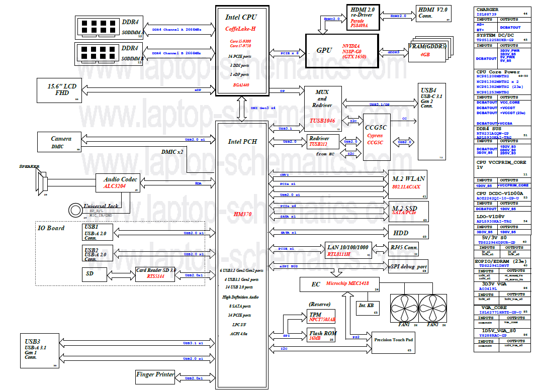Click the DDR4 SODIMM B memory module symbol
Image resolution: width=539 pixels, height=392 pixels.
98,54
